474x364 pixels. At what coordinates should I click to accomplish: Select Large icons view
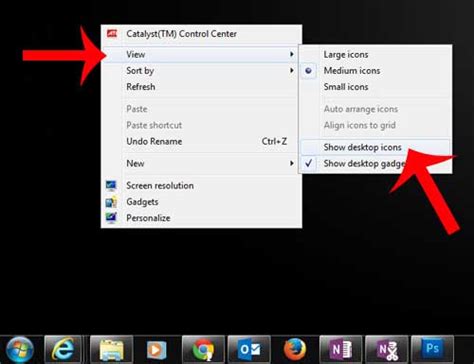(x=375, y=55)
